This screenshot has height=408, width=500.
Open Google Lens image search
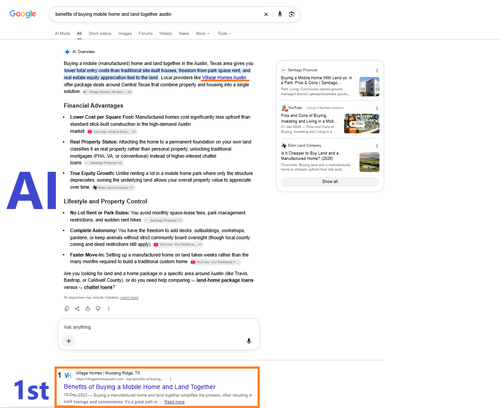(x=292, y=14)
